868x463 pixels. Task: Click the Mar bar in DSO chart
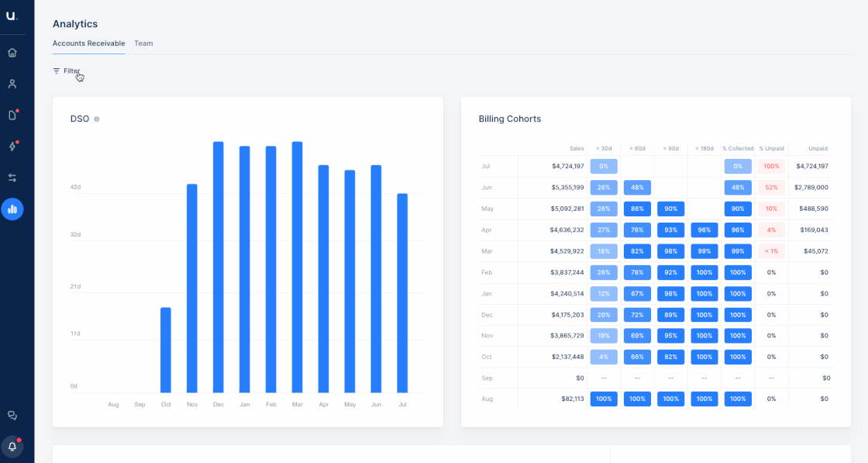point(298,267)
